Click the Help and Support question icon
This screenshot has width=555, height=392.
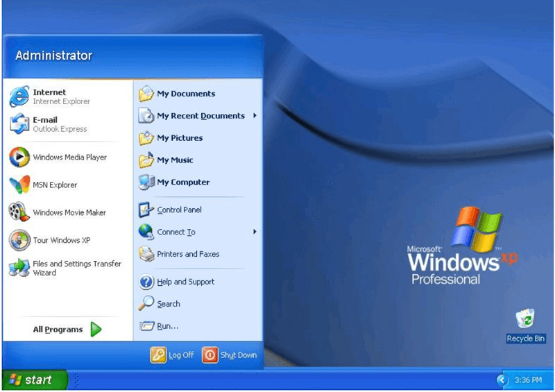pos(146,282)
